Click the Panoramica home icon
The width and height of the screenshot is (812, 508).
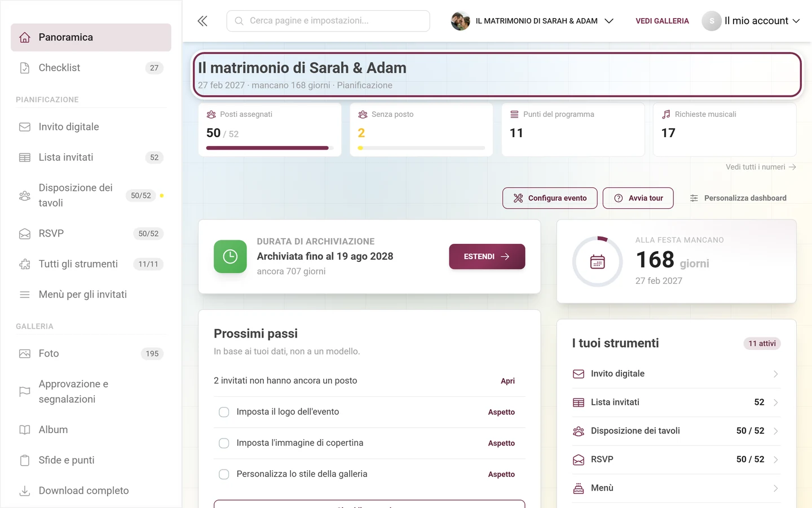tap(25, 37)
